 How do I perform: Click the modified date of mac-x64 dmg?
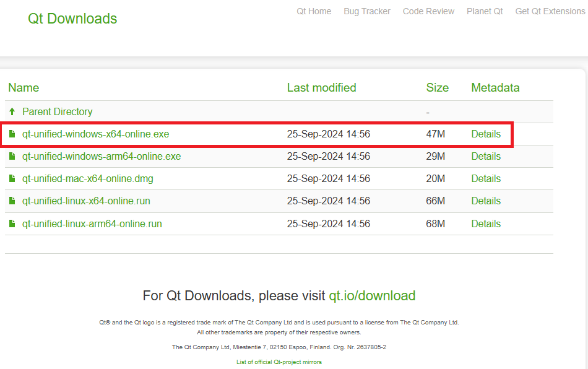point(329,179)
